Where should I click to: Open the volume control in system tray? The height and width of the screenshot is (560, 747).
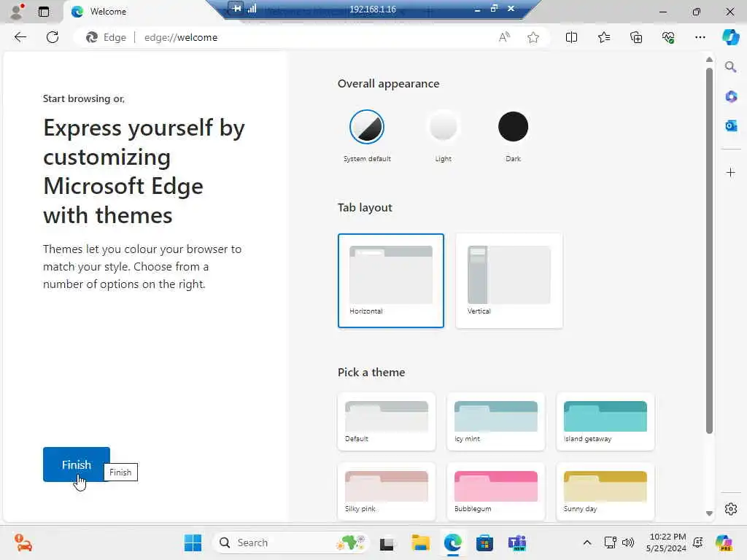[x=628, y=542]
